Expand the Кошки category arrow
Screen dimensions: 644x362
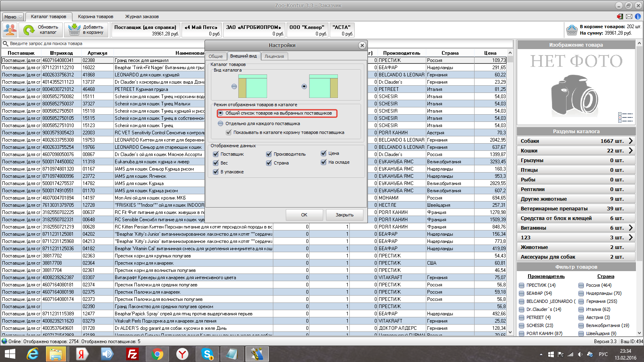tap(630, 150)
